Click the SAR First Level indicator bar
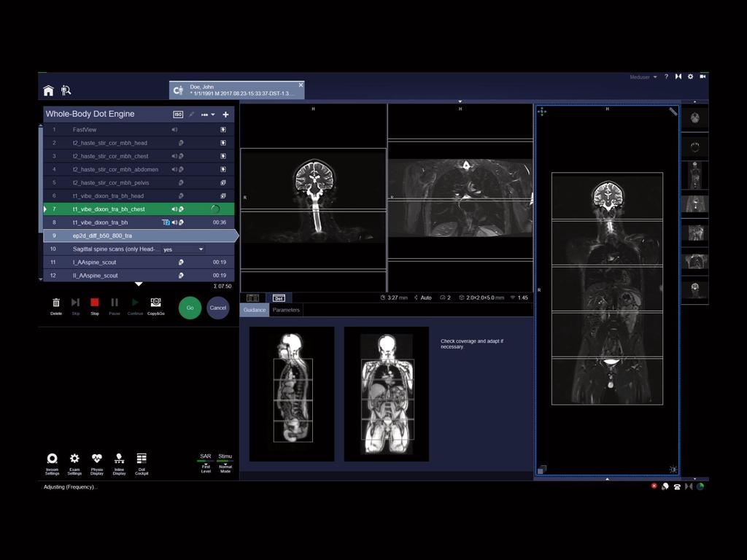Image resolution: width=747 pixels, height=560 pixels. point(205,461)
